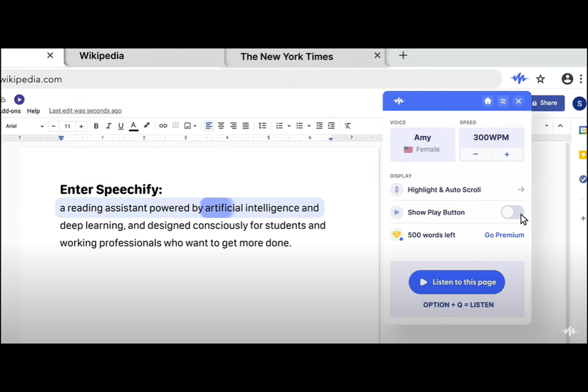Open the yellow Keep icon in side panel
The image size is (588, 392).
pos(583,155)
